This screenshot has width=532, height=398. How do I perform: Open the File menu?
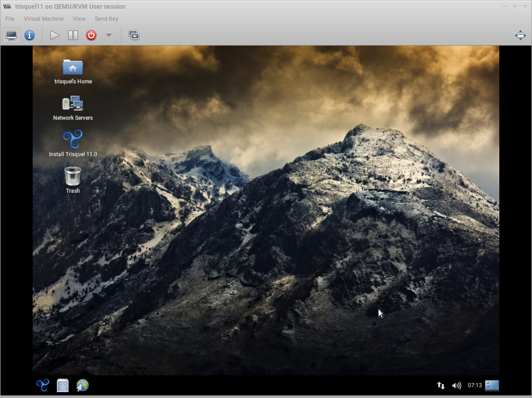coord(10,19)
